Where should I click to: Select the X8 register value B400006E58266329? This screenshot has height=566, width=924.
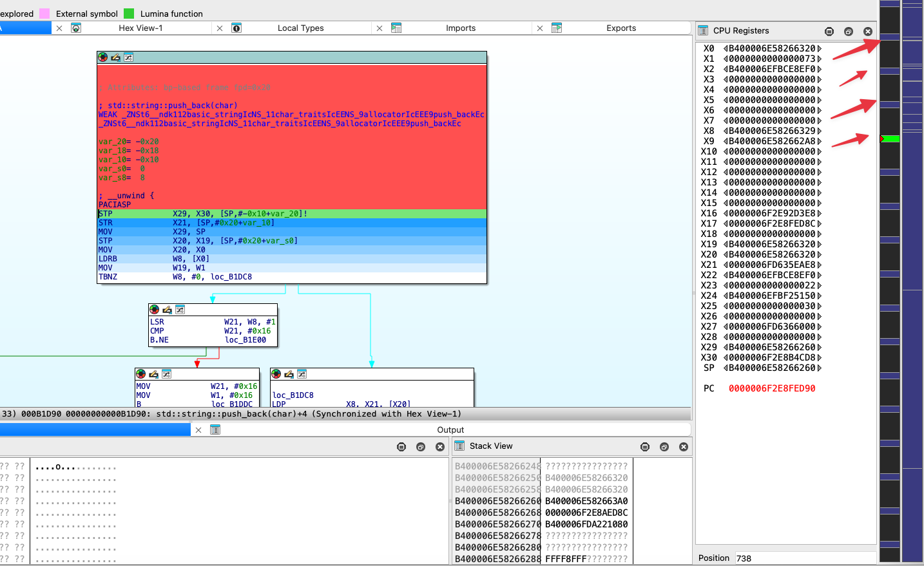point(772,131)
